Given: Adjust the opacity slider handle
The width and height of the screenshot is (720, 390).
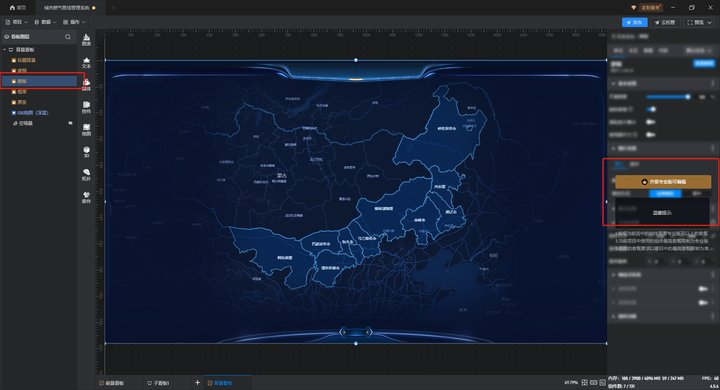Looking at the screenshot, I should pyautogui.click(x=687, y=96).
